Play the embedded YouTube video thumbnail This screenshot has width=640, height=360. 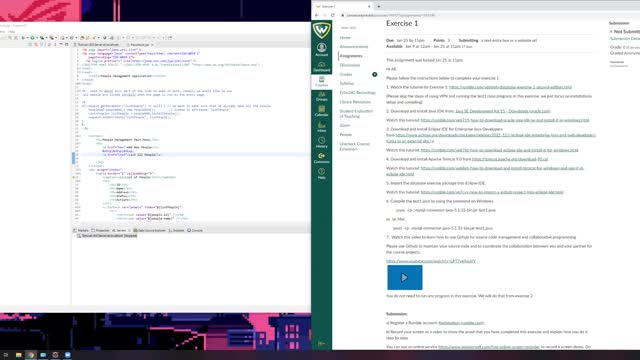pyautogui.click(x=404, y=278)
